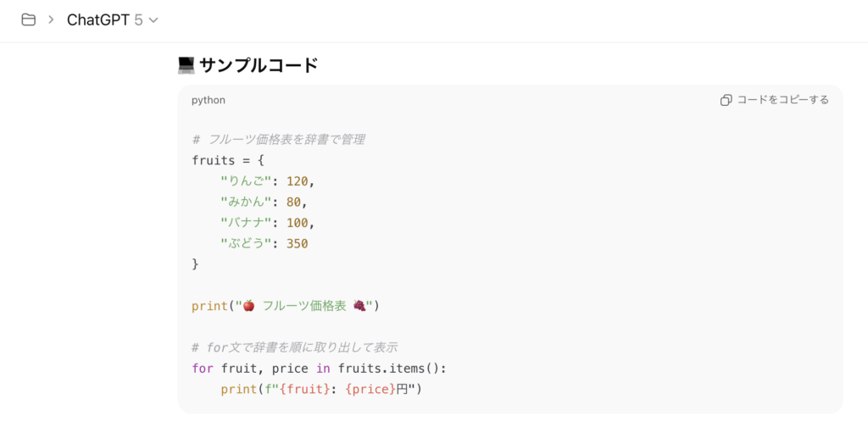The height and width of the screenshot is (438, 868).
Task: Expand the ChatGPT 5 model dropdown chevron
Action: [153, 20]
